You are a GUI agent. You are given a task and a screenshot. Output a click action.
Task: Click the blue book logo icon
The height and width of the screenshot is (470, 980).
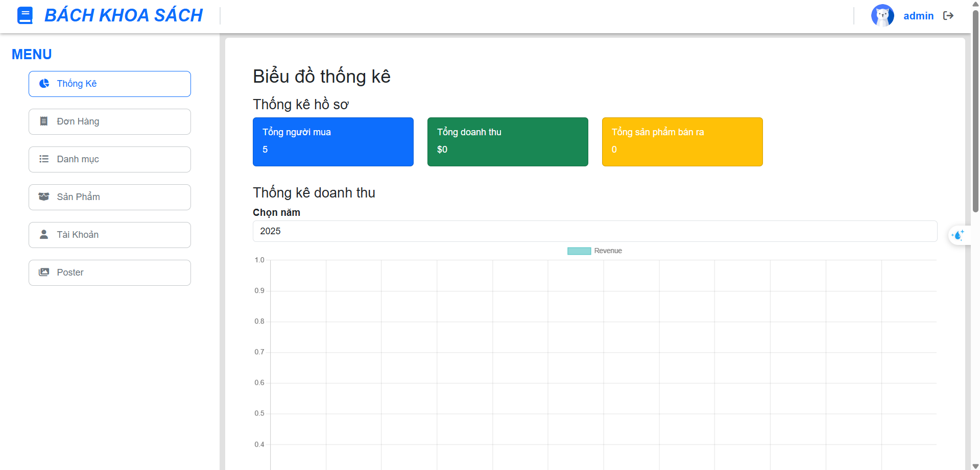(x=25, y=15)
